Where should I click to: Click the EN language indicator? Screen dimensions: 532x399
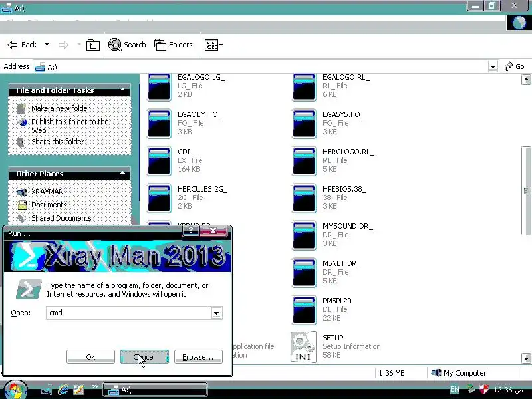point(454,390)
